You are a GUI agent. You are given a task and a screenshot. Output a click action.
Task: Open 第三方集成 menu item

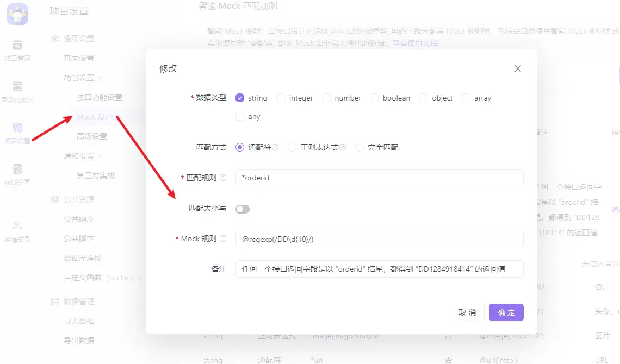point(96,175)
